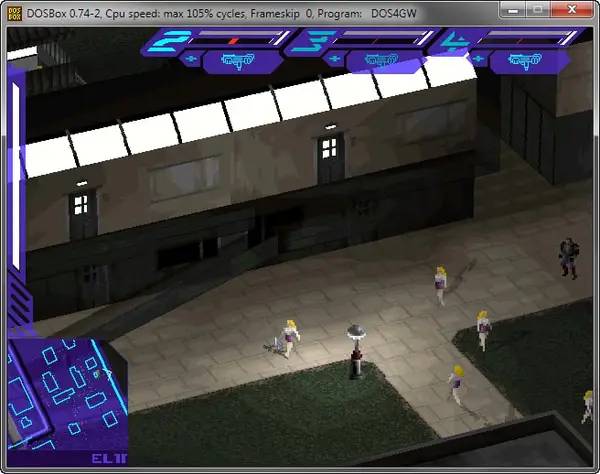Click agent 2's weapon gun icon
The height and width of the screenshot is (474, 600).
[x=232, y=62]
